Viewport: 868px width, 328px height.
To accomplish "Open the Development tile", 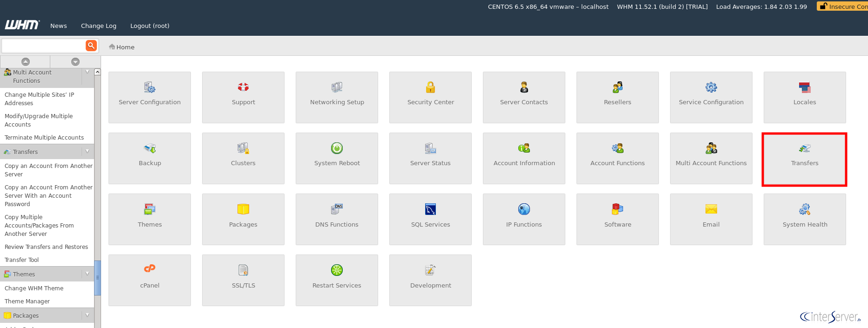I will pos(430,280).
